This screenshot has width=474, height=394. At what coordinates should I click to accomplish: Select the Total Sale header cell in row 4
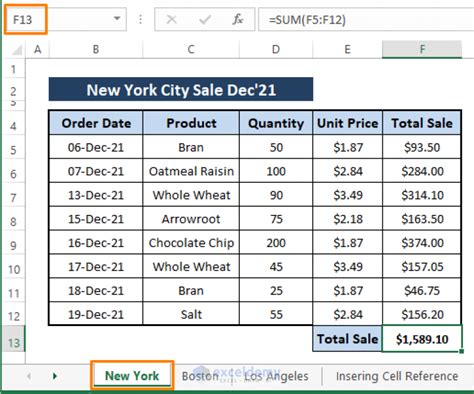(x=422, y=123)
